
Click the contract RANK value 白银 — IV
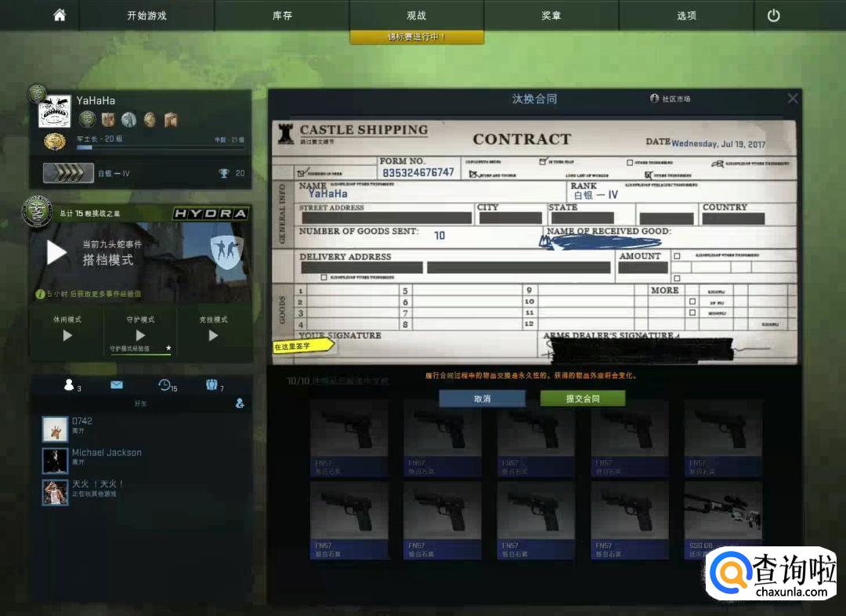click(x=595, y=195)
